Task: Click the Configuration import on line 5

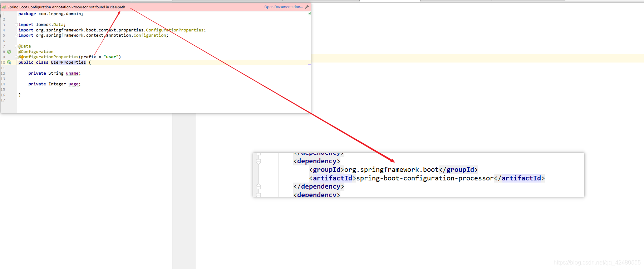Action: (x=149, y=35)
